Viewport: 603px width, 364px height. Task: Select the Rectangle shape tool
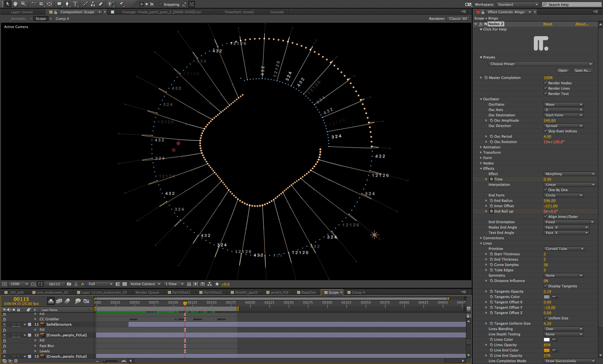(59, 4)
